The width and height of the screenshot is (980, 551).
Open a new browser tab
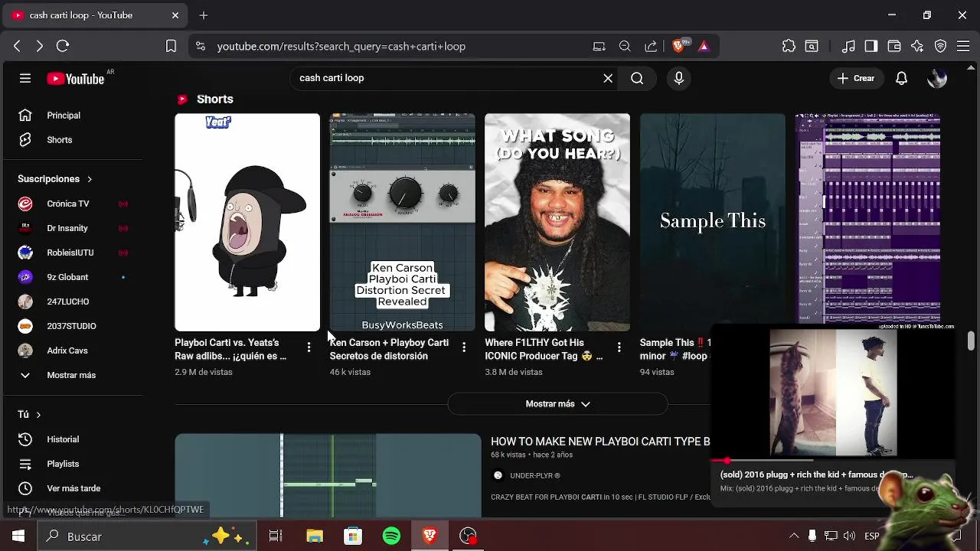point(204,15)
